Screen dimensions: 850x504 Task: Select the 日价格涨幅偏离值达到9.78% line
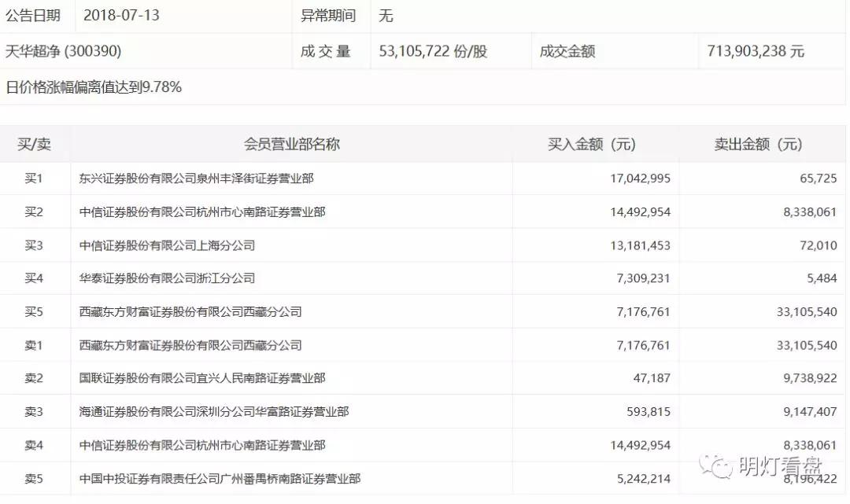click(93, 86)
